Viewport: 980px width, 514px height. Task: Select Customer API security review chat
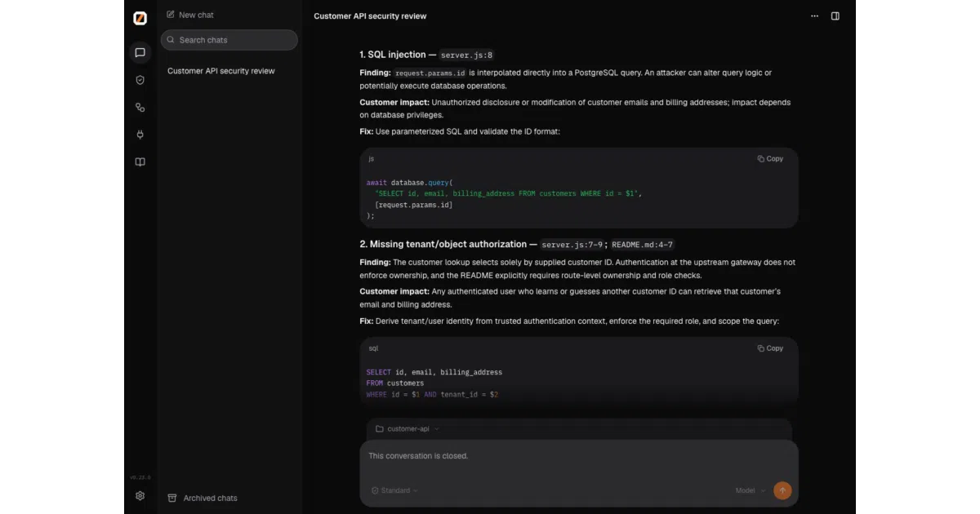[x=221, y=71]
